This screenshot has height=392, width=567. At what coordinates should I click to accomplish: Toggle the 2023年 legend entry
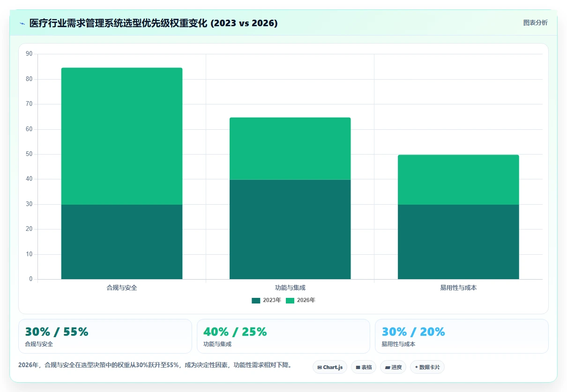(x=267, y=300)
